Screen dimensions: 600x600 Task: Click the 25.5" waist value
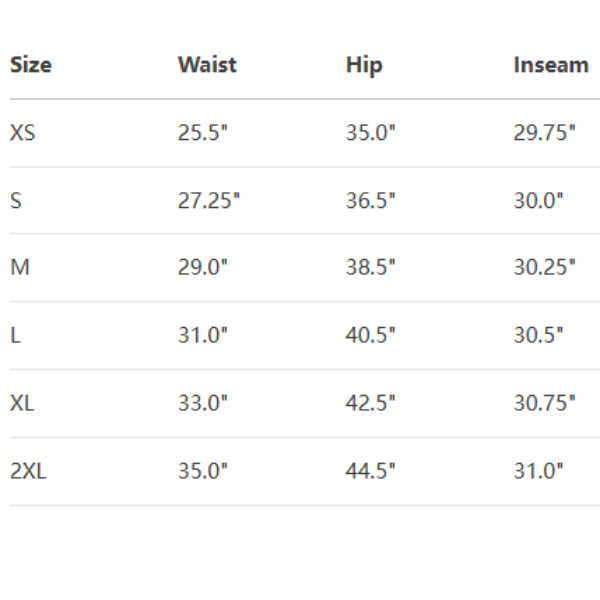point(203,132)
